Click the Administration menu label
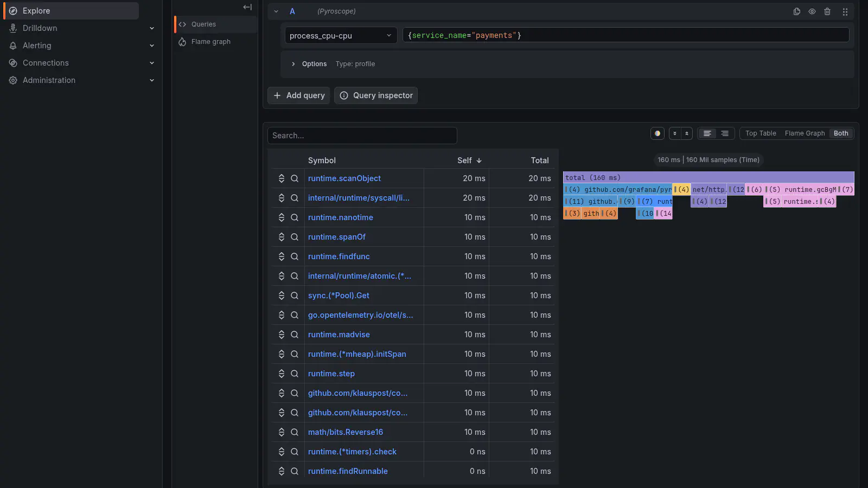 [x=49, y=80]
